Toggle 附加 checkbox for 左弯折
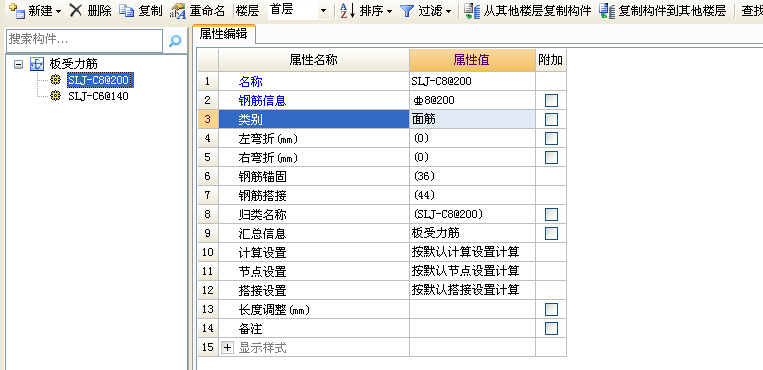The image size is (763, 370). (551, 139)
